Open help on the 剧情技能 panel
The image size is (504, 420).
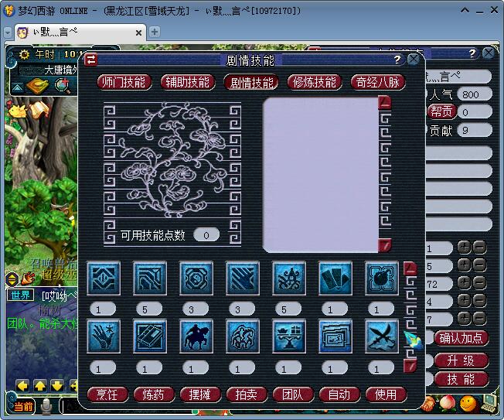pos(397,60)
